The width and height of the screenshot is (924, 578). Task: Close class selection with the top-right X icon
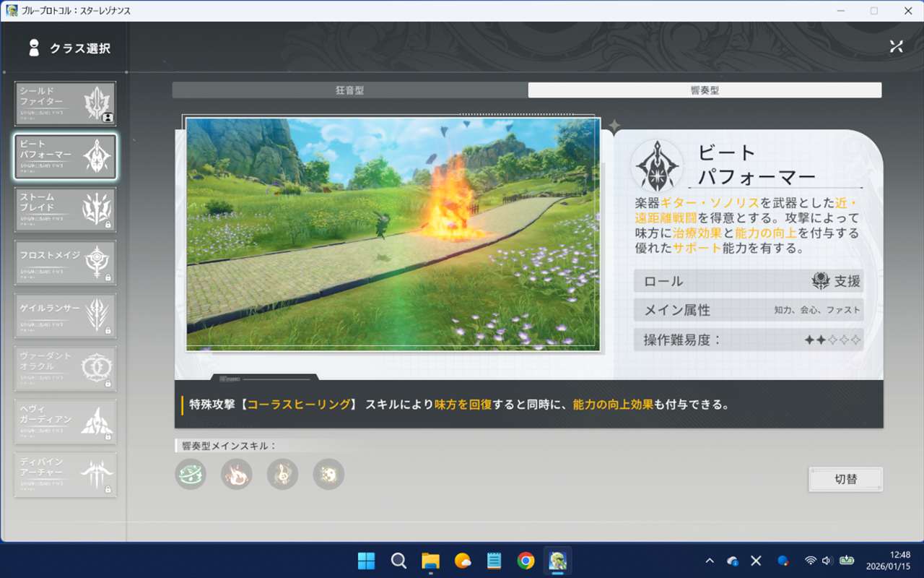click(896, 47)
